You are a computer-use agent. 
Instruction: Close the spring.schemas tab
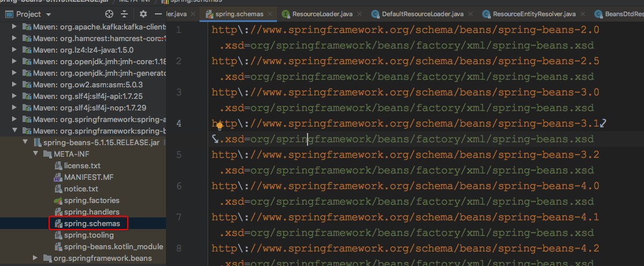[x=270, y=14]
